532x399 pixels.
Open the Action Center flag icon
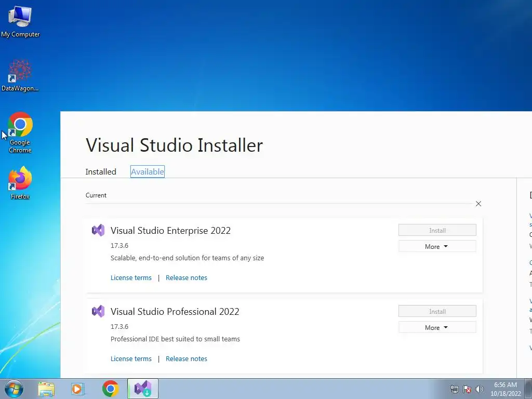467,389
